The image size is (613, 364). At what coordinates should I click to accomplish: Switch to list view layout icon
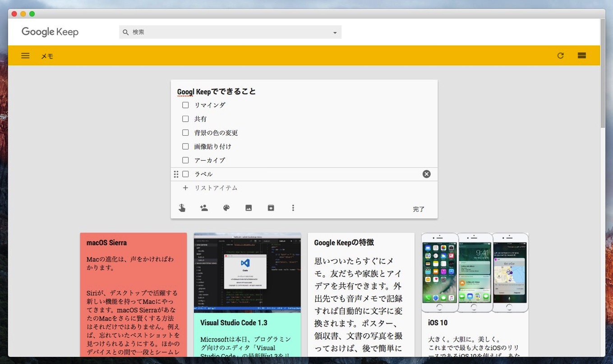581,56
